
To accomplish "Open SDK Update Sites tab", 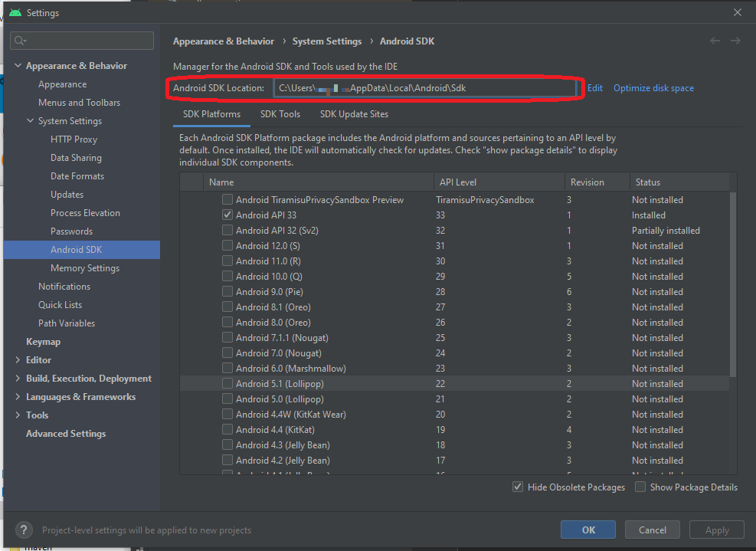I will (x=354, y=114).
